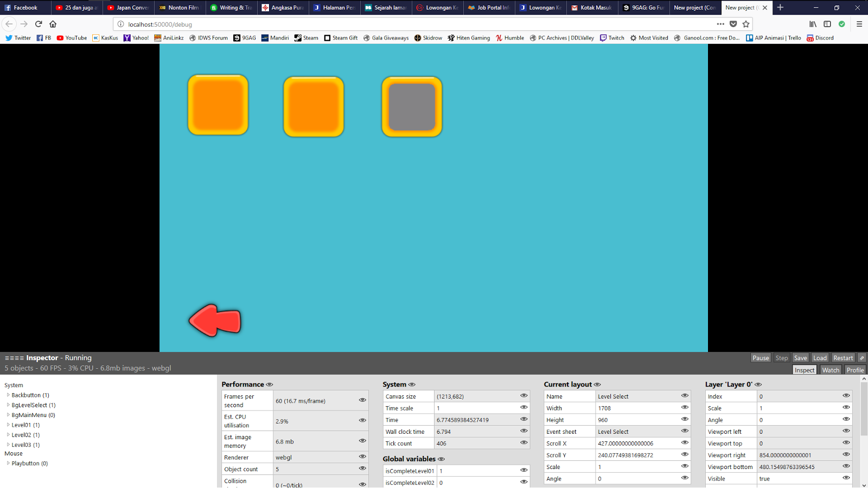Expand the Backbutton tree item
868x488 pixels.
click(x=8, y=395)
